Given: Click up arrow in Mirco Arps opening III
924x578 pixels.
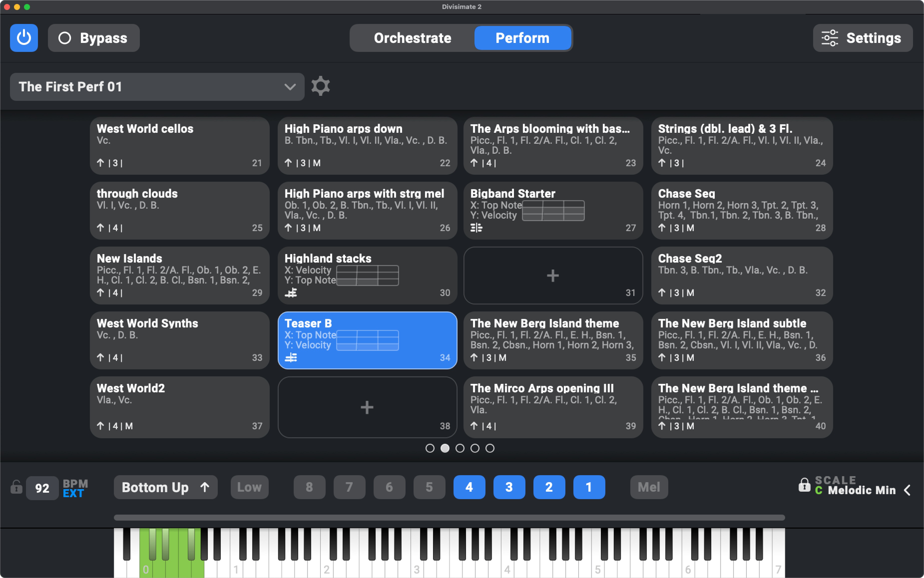Looking at the screenshot, I should click(x=474, y=426).
